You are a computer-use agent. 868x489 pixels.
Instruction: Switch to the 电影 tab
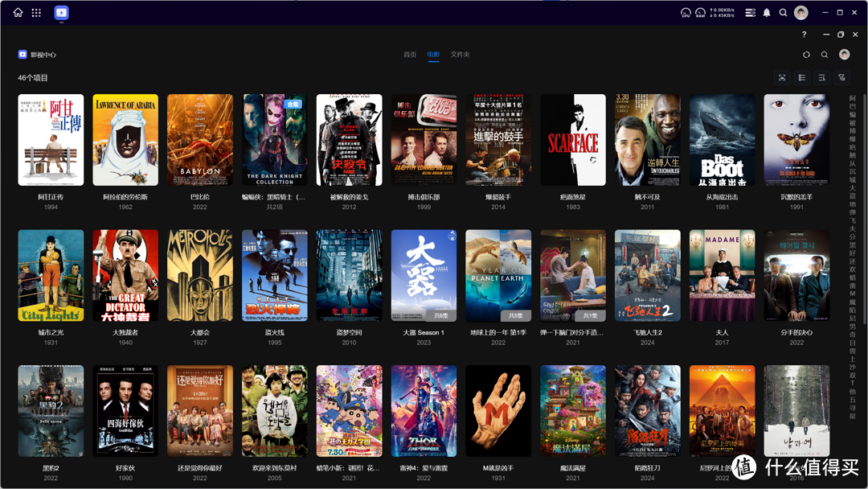(x=433, y=54)
